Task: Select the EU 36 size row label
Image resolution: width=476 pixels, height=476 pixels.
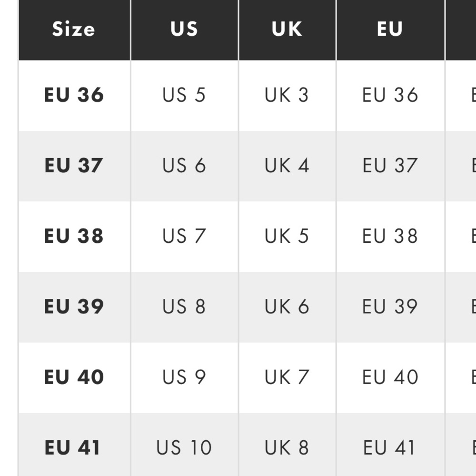Action: (x=74, y=95)
